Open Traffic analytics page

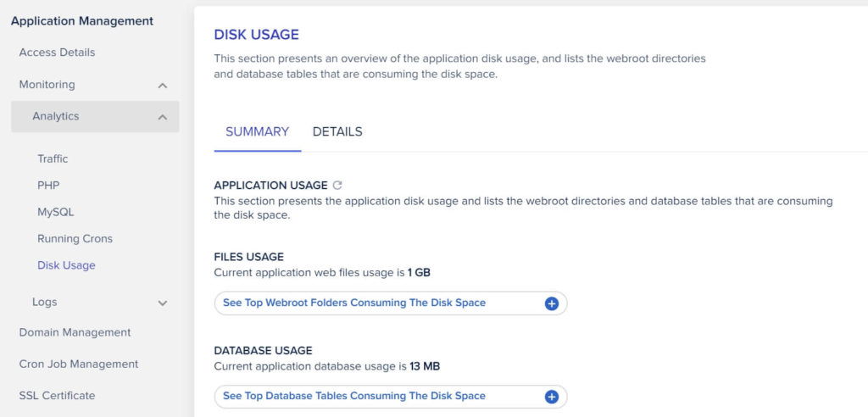(x=53, y=159)
